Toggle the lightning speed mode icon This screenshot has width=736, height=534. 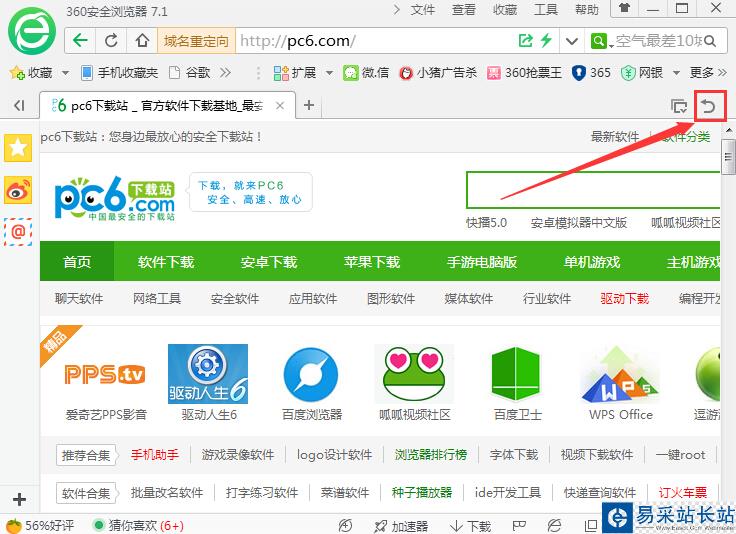(546, 40)
